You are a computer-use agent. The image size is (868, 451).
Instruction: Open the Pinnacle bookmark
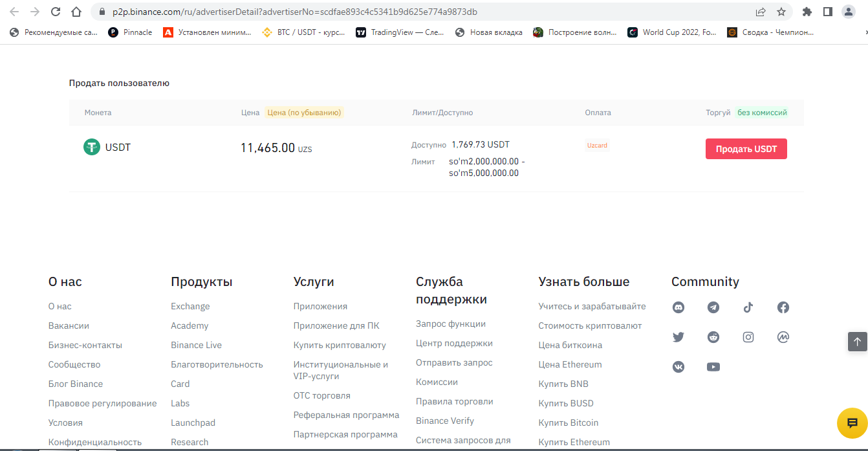tap(129, 32)
